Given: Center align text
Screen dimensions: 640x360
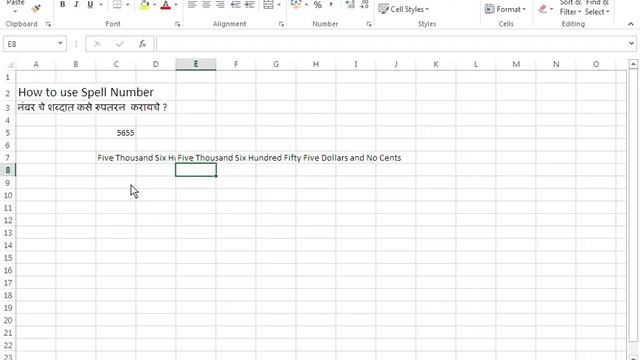Looking at the screenshot, I should click(x=206, y=4).
